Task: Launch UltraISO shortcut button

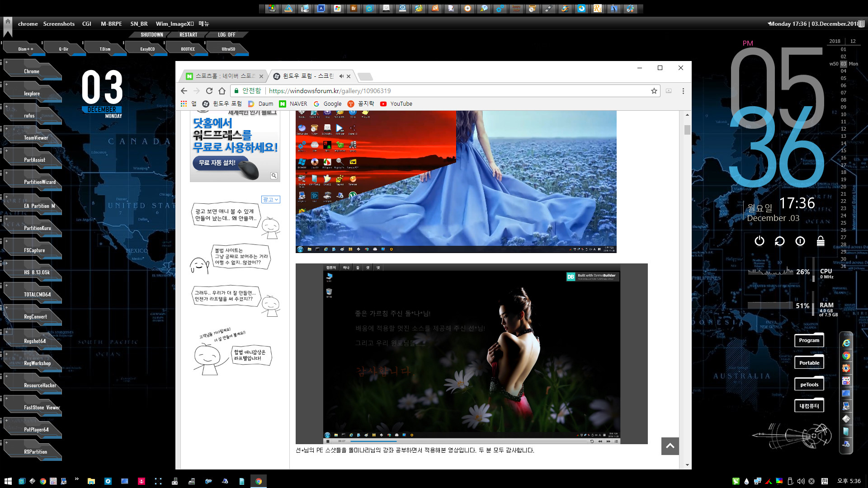Action: click(228, 49)
